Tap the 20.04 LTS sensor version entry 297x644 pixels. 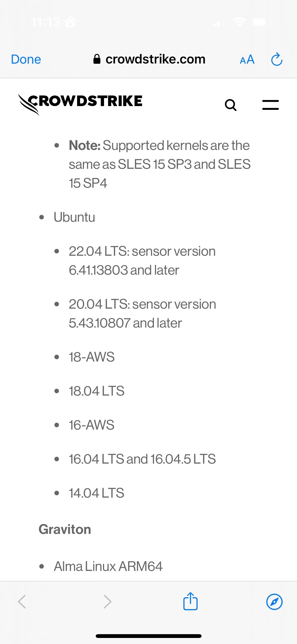pos(142,313)
